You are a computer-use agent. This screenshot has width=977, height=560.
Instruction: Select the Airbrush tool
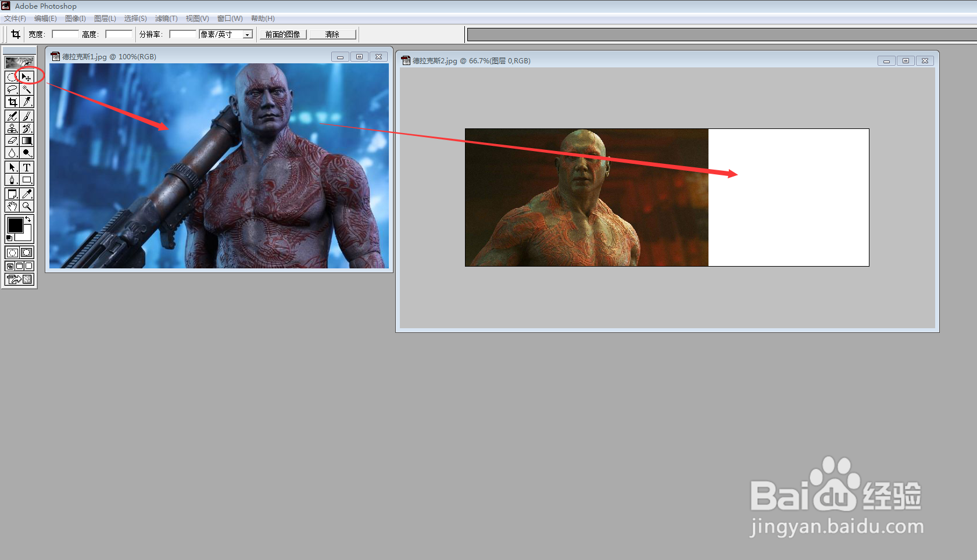(x=12, y=116)
